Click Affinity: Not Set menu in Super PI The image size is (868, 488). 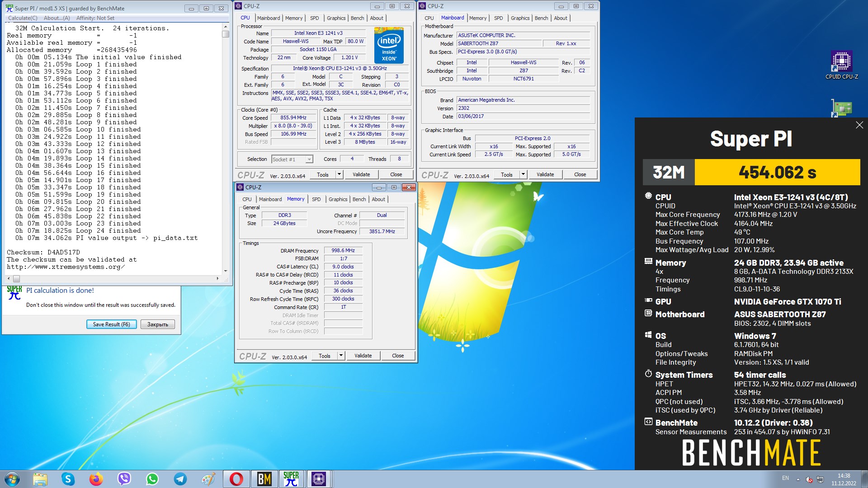95,18
